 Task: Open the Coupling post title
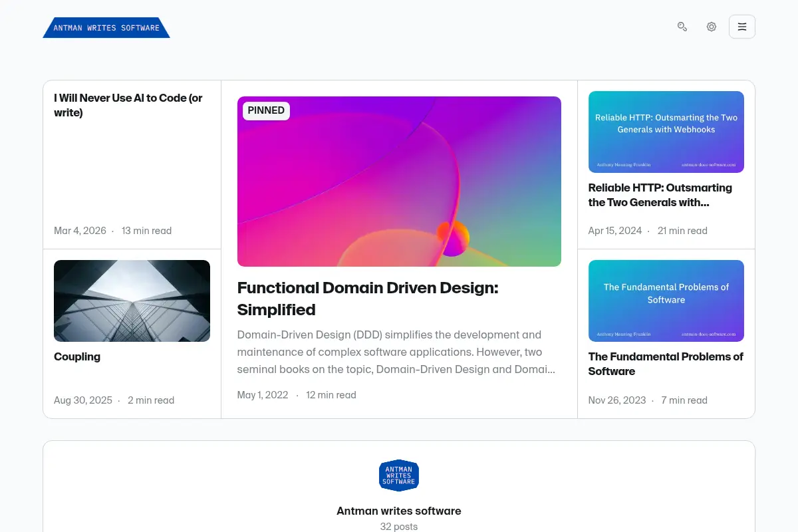coord(77,356)
